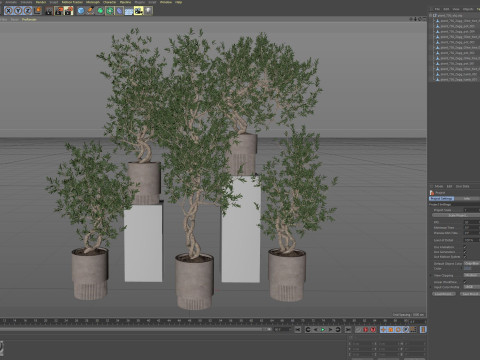Open the Window menu
The image size is (480, 360).
[x=166, y=2]
